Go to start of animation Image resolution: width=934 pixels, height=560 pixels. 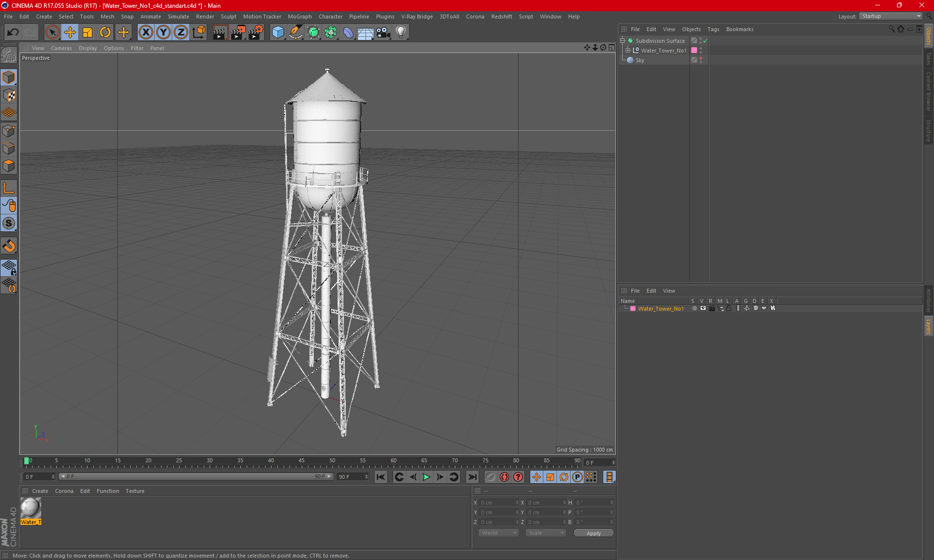tap(381, 477)
